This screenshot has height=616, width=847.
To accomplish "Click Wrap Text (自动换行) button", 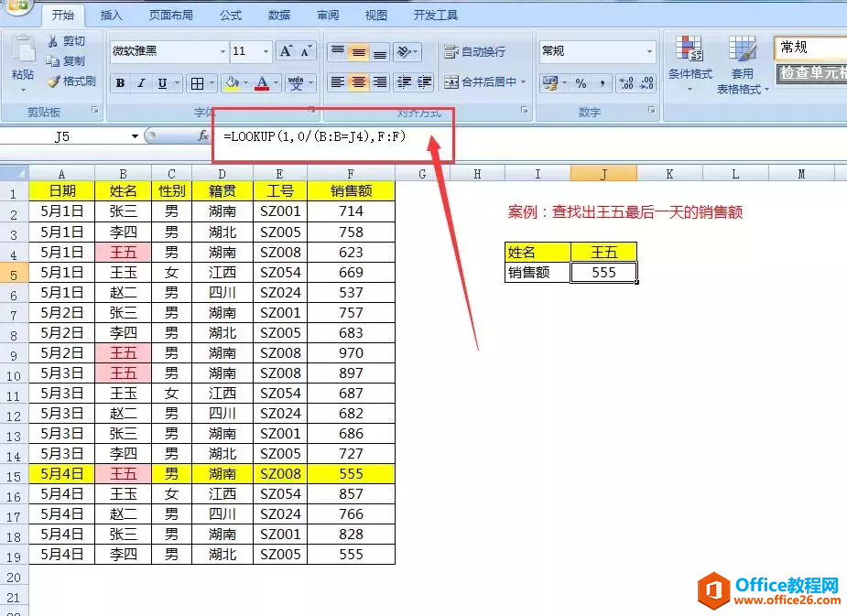I will click(x=475, y=52).
